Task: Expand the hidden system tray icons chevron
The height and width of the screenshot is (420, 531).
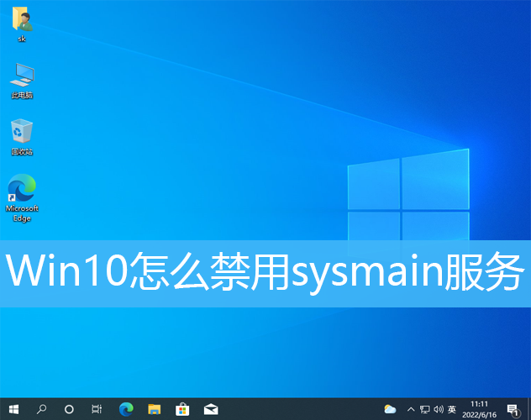Action: tap(411, 409)
